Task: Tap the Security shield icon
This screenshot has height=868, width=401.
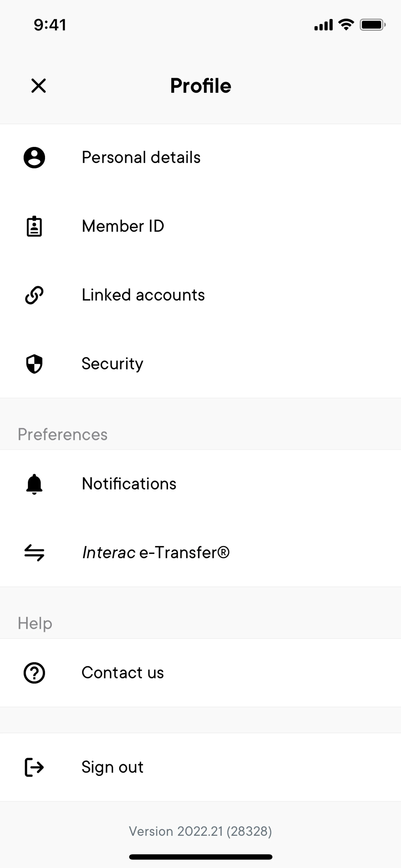Action: 34,364
